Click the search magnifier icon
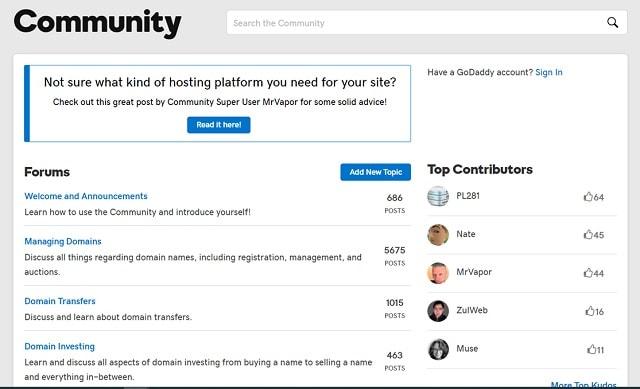The width and height of the screenshot is (640, 389). (612, 22)
